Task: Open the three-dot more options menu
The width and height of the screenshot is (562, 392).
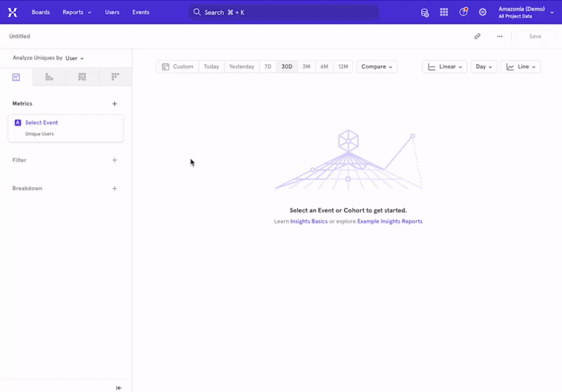Action: (x=499, y=36)
